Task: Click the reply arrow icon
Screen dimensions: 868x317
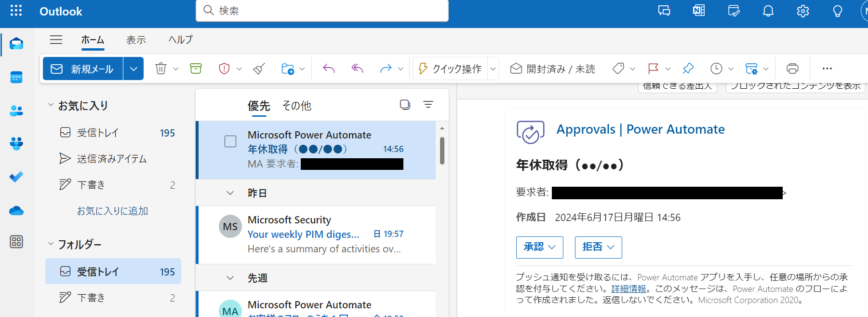Action: click(x=329, y=69)
